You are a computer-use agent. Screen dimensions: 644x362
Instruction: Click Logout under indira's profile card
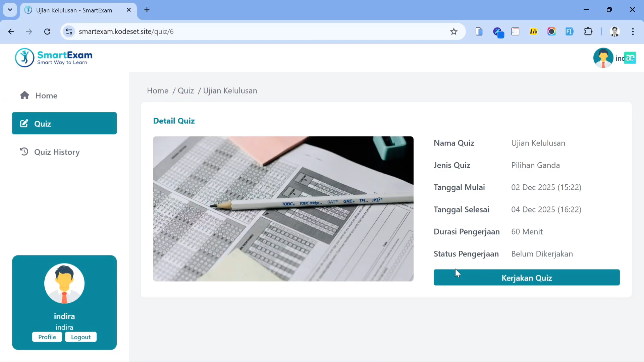80,337
